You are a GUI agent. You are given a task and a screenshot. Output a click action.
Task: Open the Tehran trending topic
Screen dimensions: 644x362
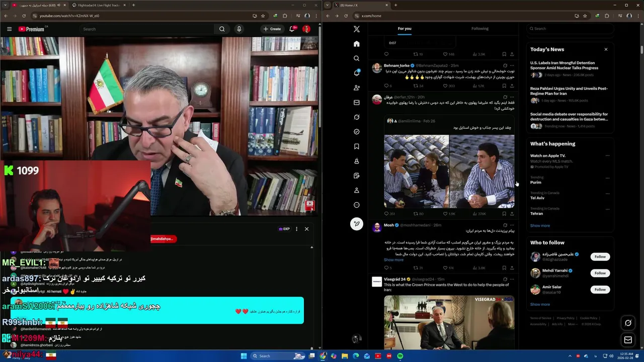570,211
